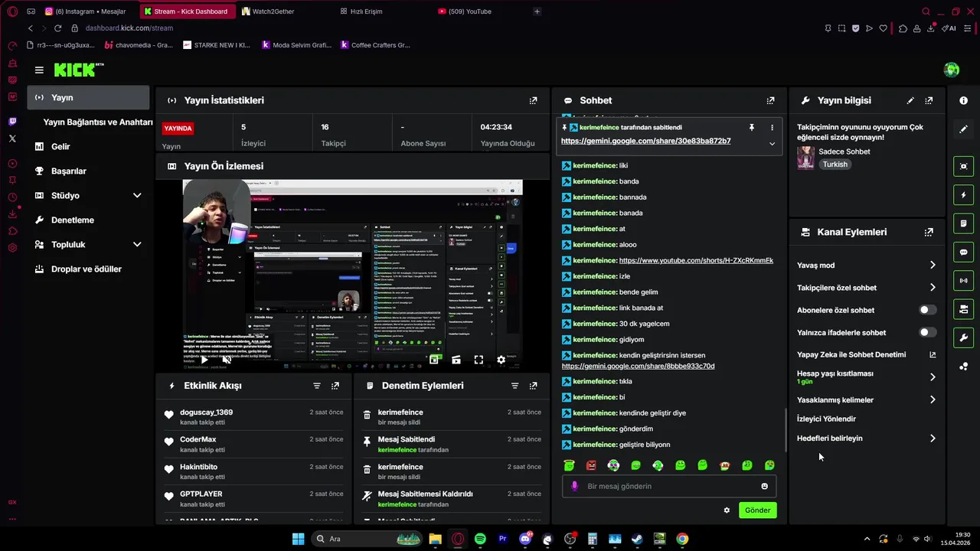Click the pencil icon in right sidebar

click(963, 129)
